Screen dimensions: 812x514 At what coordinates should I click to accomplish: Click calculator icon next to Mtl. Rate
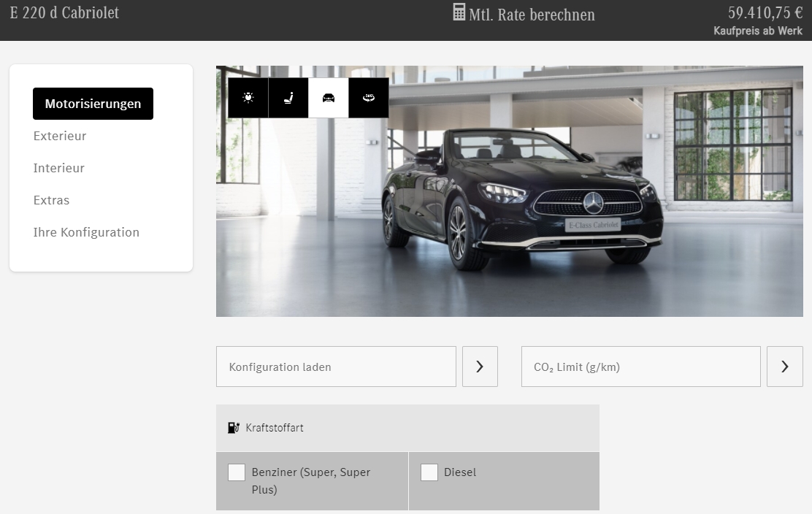point(459,12)
